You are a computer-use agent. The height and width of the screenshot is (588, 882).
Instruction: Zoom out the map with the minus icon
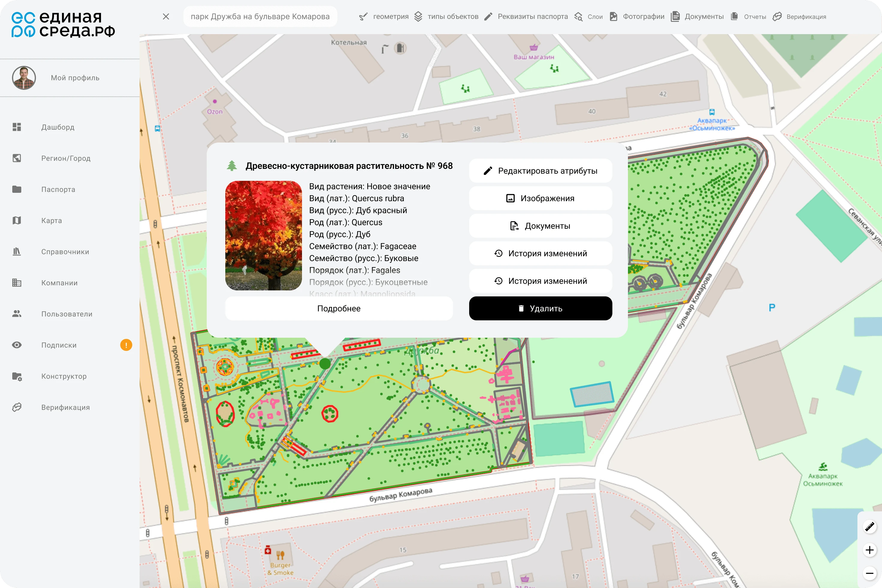coord(869,573)
